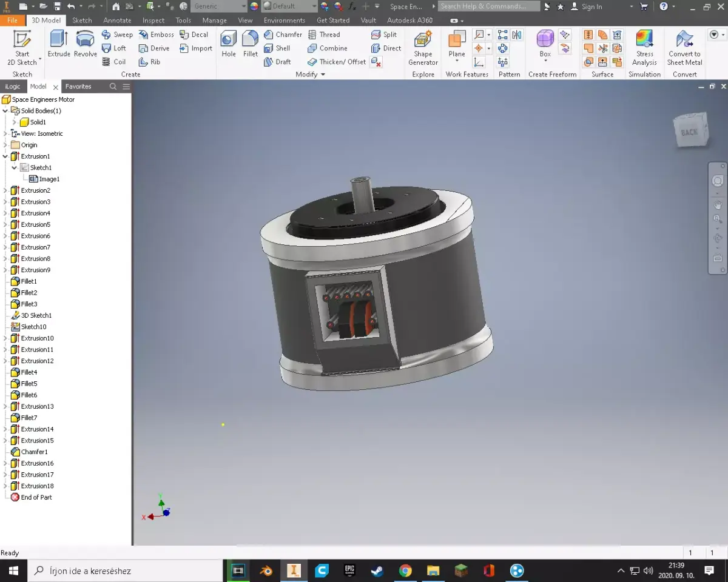This screenshot has width=728, height=582.
Task: Select the Revolve tool
Action: pos(86,44)
